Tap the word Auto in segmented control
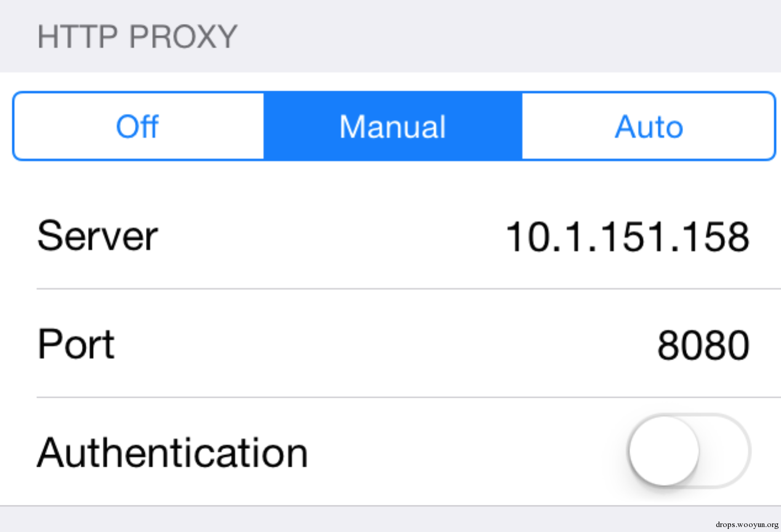The height and width of the screenshot is (532, 781). point(649,127)
